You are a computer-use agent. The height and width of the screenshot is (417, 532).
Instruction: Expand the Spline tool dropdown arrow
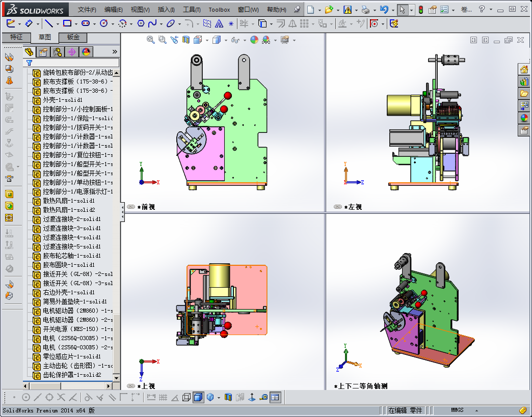tap(161, 24)
